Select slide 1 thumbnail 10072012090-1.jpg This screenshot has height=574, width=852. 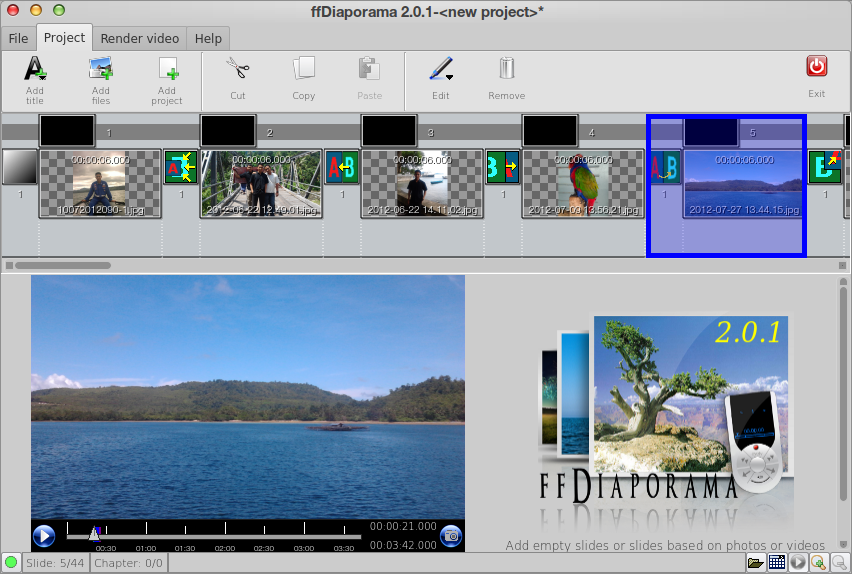(100, 184)
